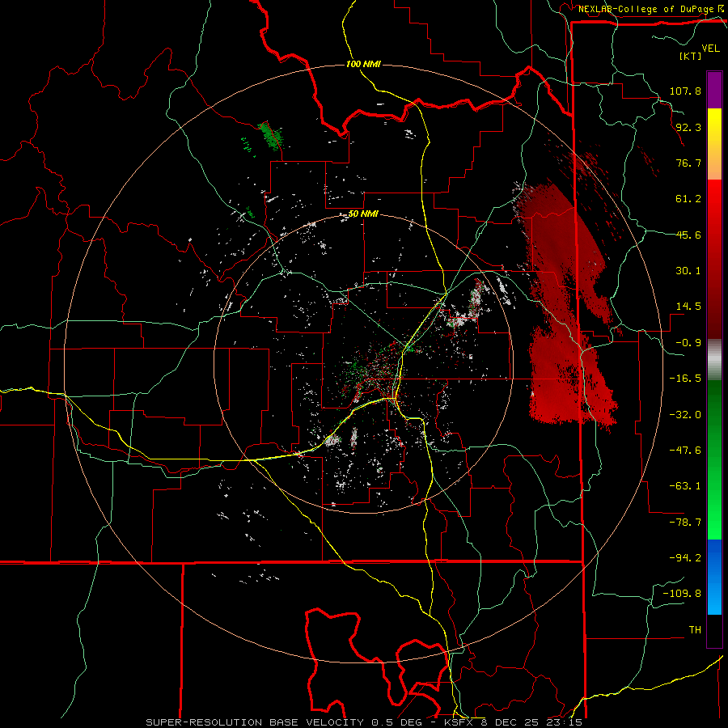
Task: Pick the blue segment of velocity colorbar
Action: tap(714, 577)
